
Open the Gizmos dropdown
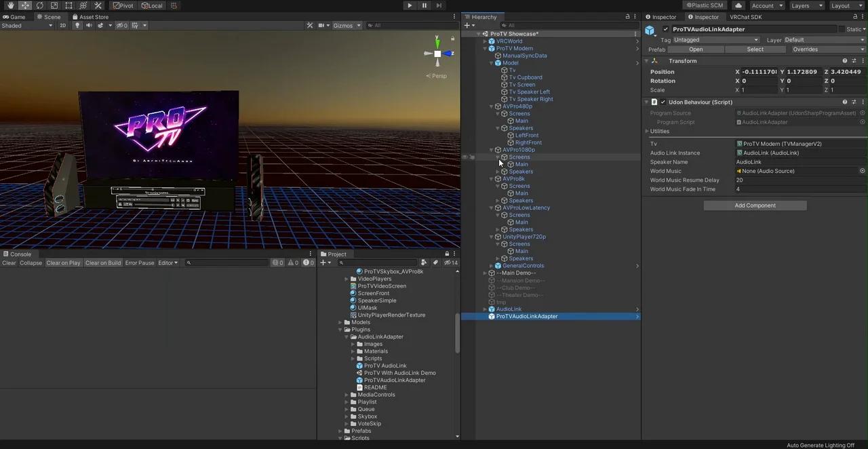[346, 26]
